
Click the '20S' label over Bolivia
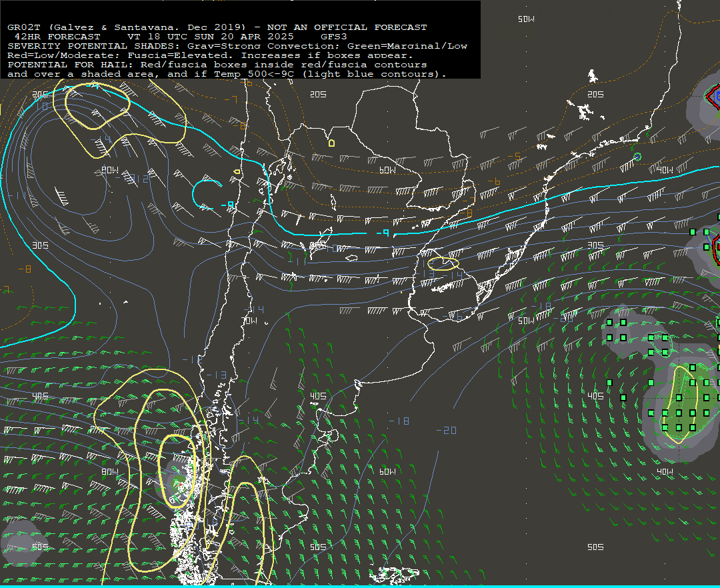click(318, 94)
